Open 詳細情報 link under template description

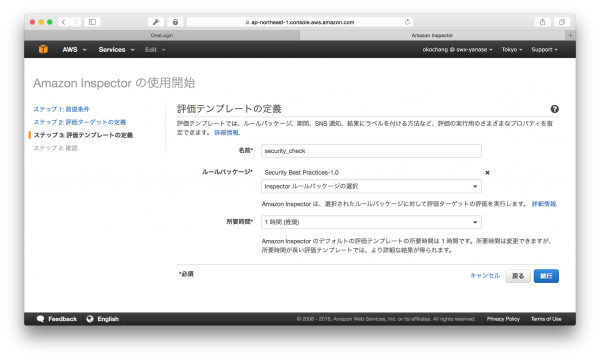(x=227, y=133)
